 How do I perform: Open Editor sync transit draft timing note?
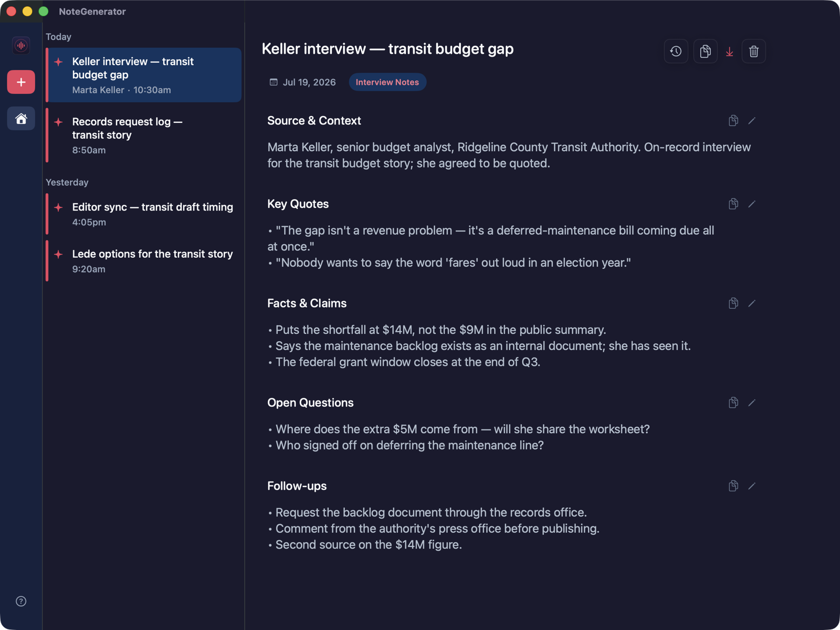click(x=143, y=214)
